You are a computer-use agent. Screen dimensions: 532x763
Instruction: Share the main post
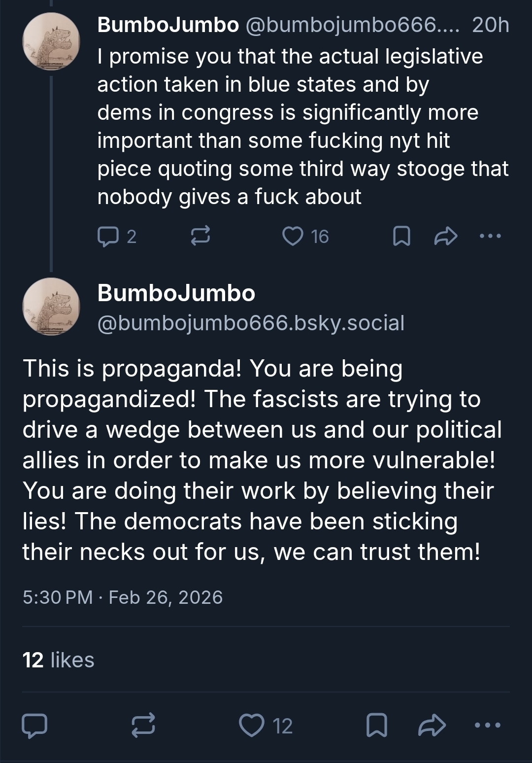(432, 726)
